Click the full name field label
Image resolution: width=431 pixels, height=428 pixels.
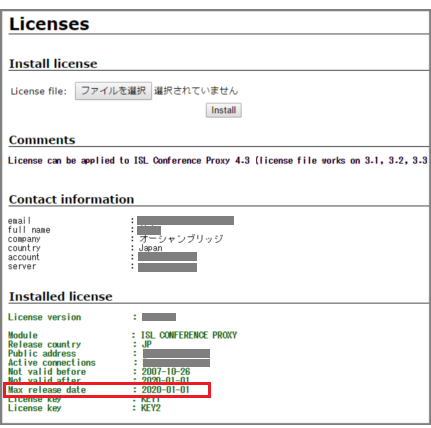pyautogui.click(x=29, y=230)
